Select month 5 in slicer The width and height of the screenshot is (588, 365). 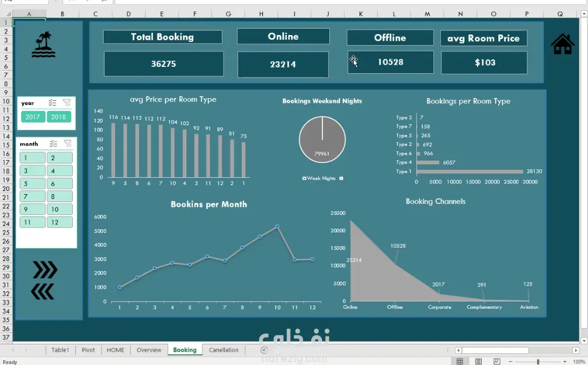click(x=32, y=184)
